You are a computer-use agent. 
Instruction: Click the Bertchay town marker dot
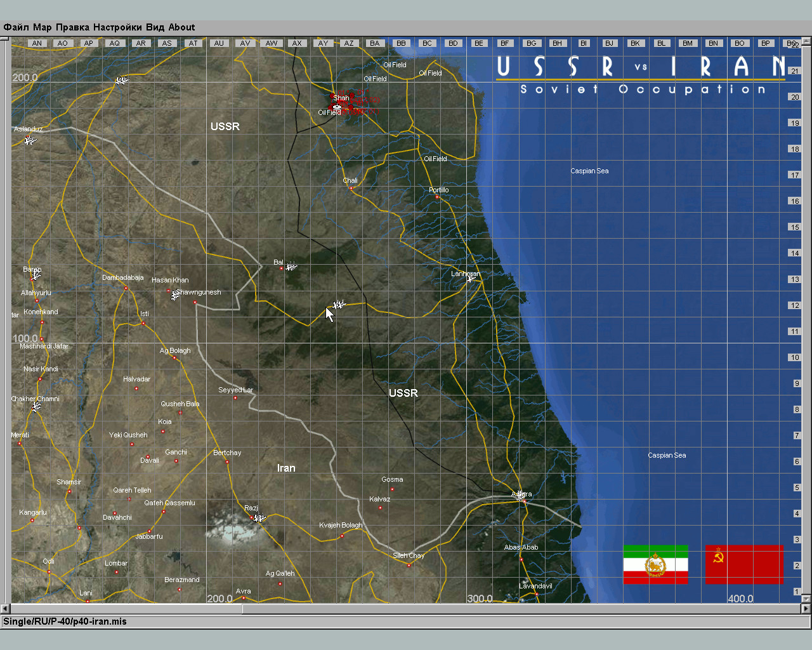tap(227, 461)
